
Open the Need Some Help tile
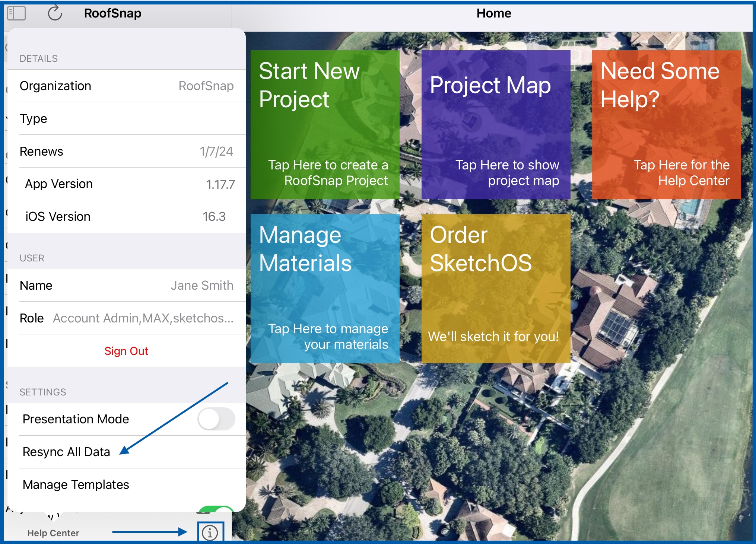[x=666, y=125]
